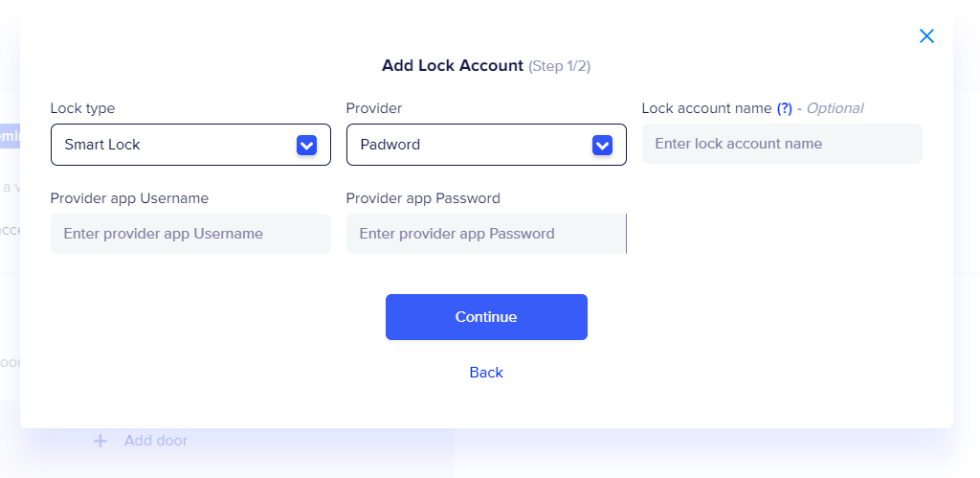
Task: Click the (?) help icon beside Lock account name
Action: 784,108
